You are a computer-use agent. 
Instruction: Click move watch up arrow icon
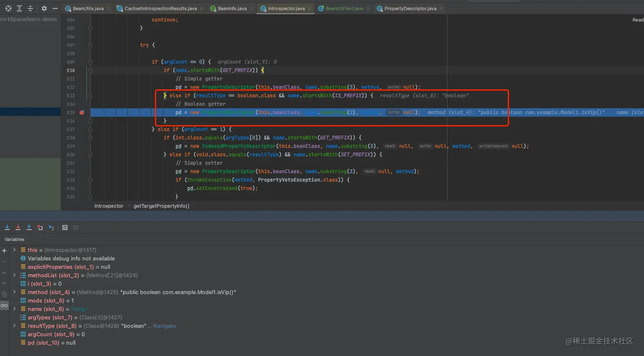click(x=4, y=273)
